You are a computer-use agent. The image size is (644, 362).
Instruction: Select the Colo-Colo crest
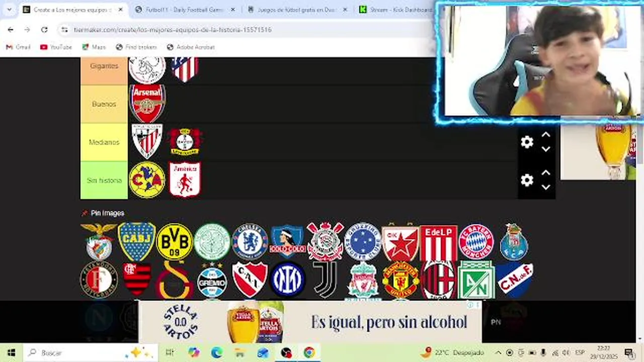coord(287,242)
